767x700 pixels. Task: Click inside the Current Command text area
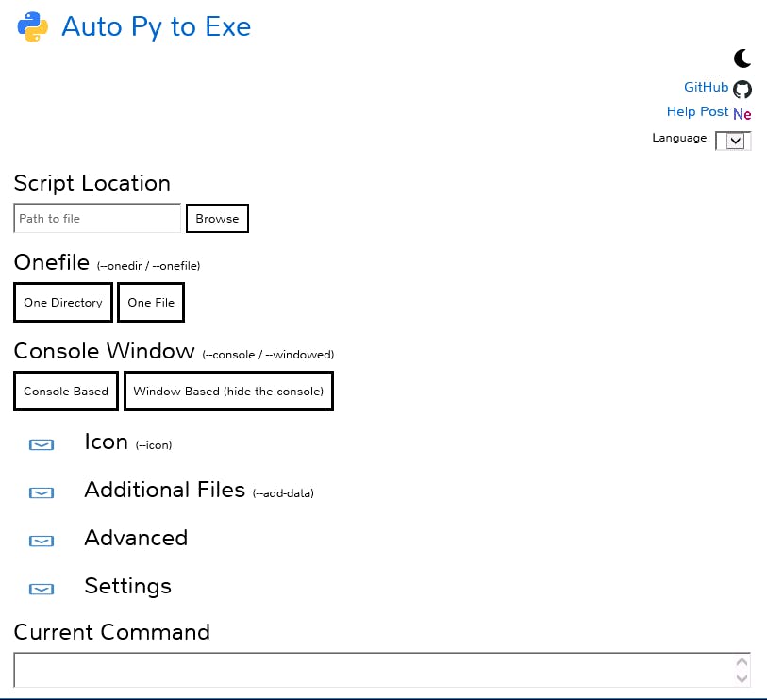pyautogui.click(x=382, y=670)
